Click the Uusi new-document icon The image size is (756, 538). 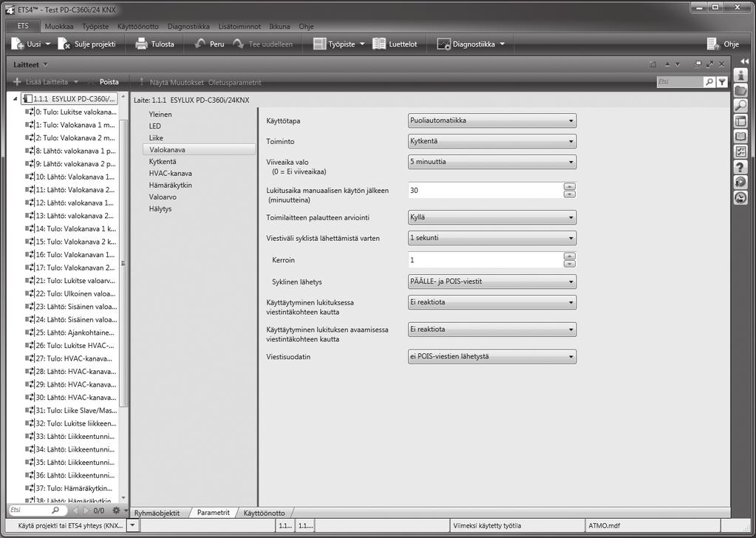(18, 44)
